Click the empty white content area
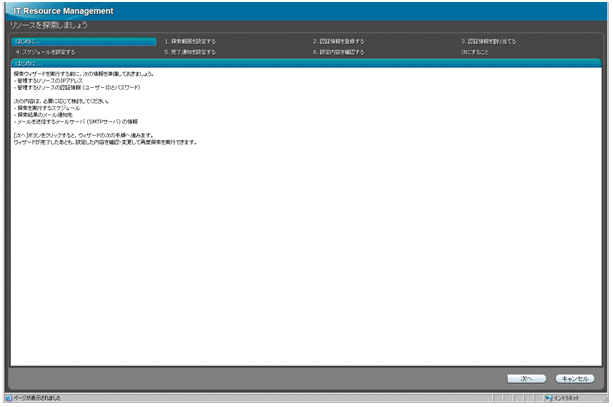Screen dimensions: 613x407 pos(300,260)
